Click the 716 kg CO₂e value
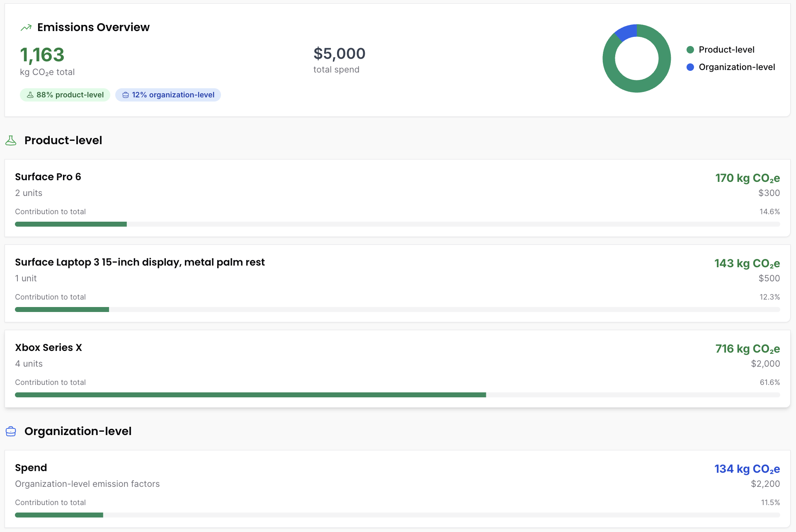The width and height of the screenshot is (796, 532). pos(747,349)
